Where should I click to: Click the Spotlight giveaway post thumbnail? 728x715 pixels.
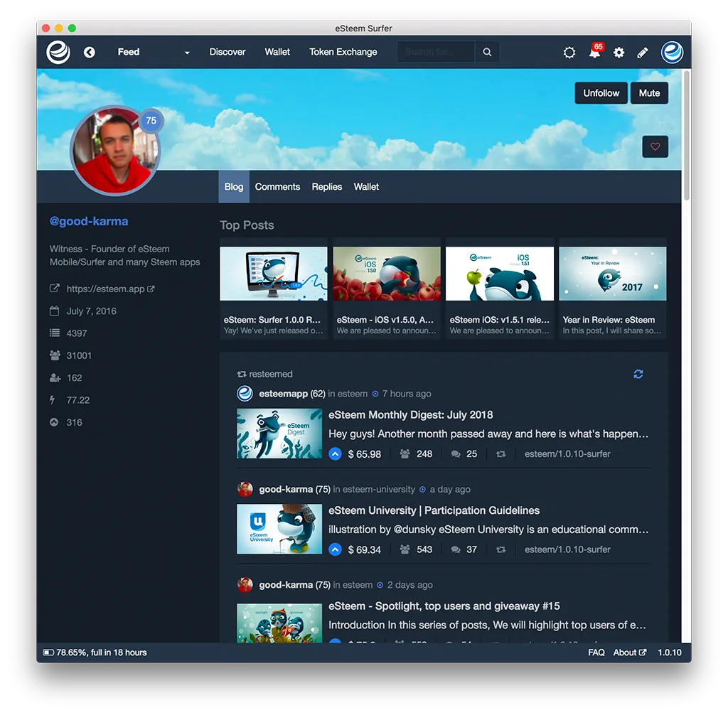279,623
